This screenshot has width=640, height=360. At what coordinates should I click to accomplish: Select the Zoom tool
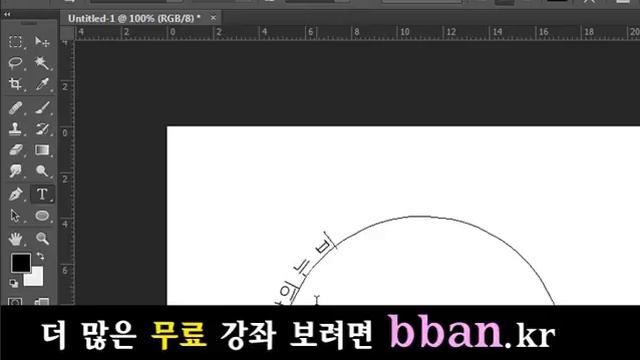click(x=42, y=239)
